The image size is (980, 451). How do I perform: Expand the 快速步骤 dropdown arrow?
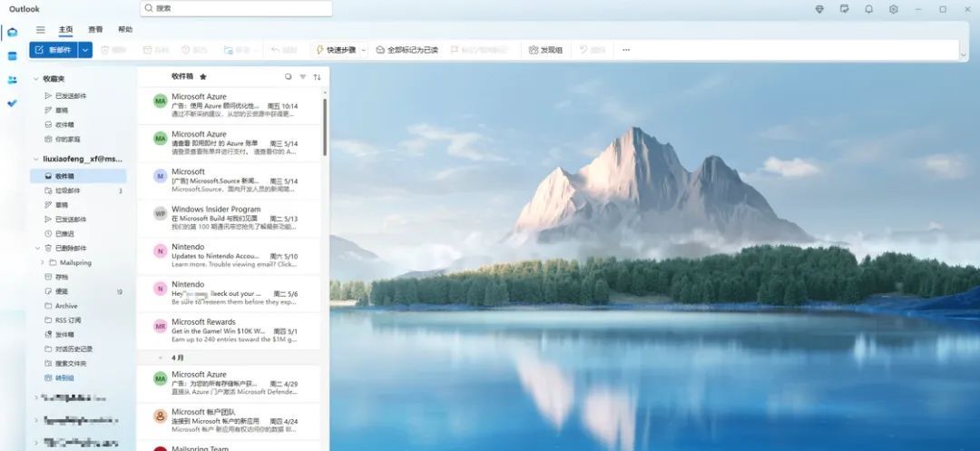tap(364, 50)
